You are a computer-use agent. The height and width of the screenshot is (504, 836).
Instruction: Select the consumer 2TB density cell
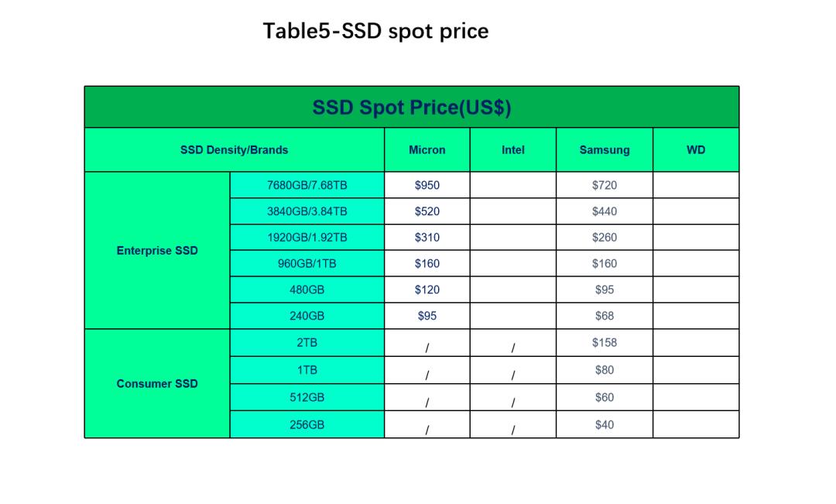tap(307, 342)
